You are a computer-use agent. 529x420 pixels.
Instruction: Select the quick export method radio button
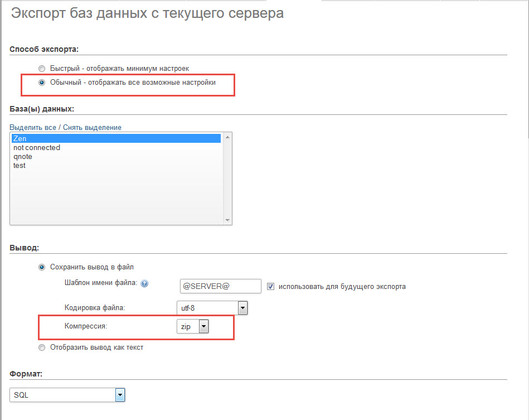pyautogui.click(x=42, y=69)
